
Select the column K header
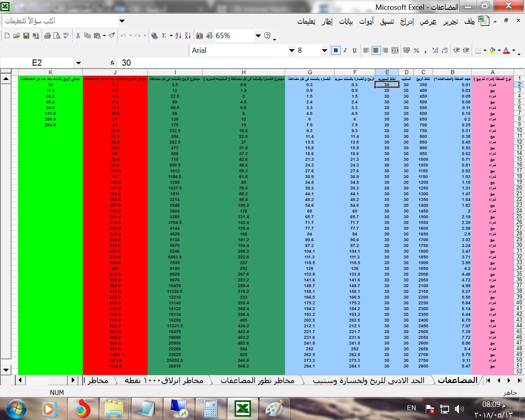point(50,72)
